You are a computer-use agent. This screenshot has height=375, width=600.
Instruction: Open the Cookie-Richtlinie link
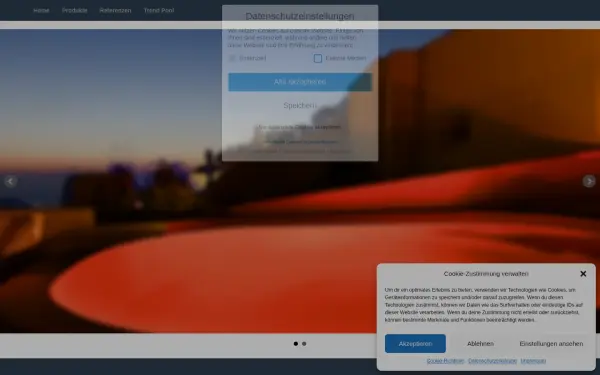(x=445, y=360)
